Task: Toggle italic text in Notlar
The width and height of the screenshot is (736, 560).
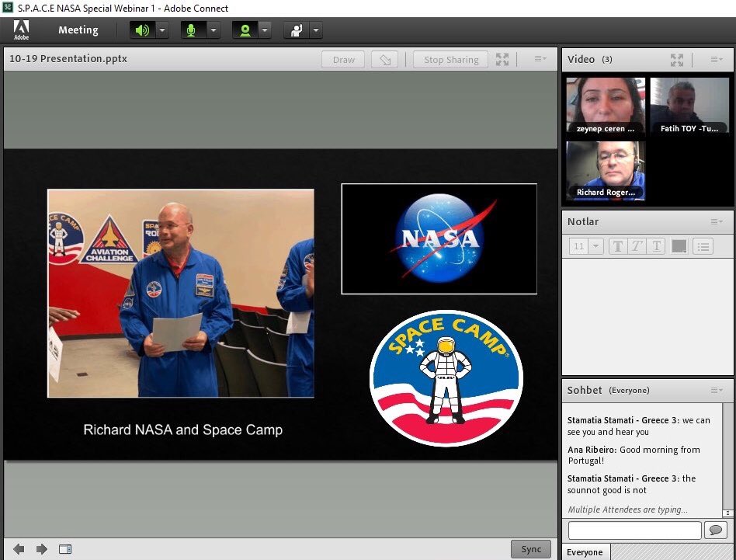Action: click(x=637, y=246)
